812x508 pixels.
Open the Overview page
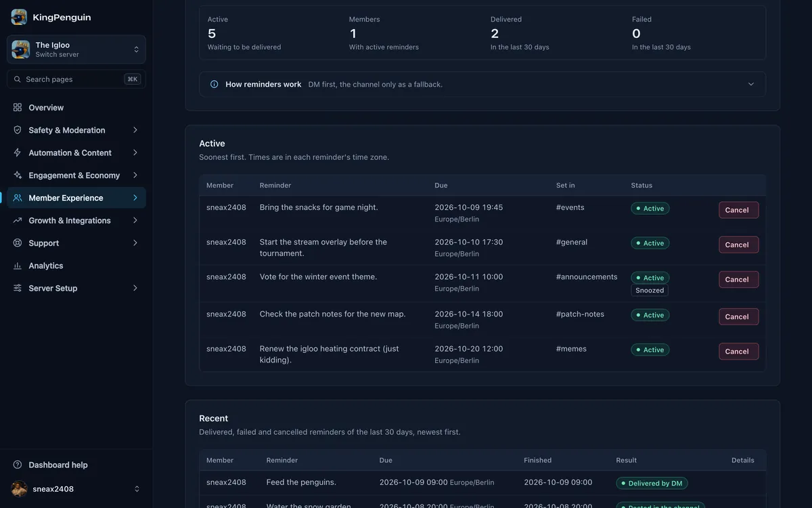pos(76,108)
